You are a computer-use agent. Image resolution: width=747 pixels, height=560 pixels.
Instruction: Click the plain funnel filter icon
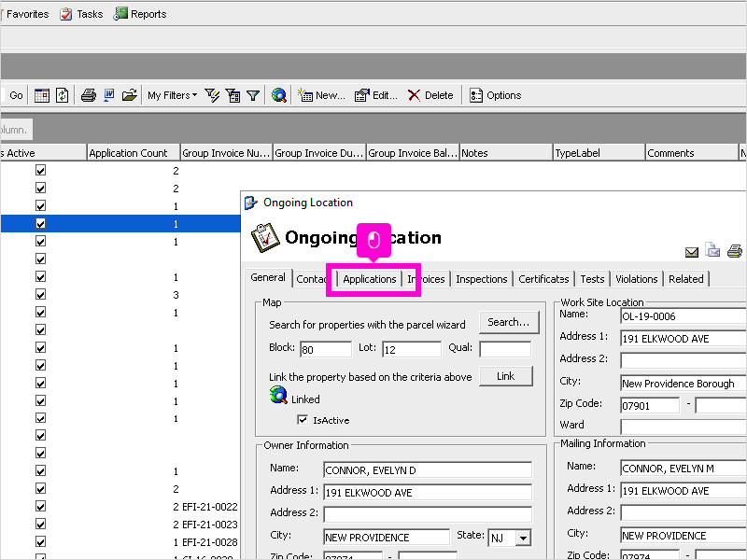point(253,96)
